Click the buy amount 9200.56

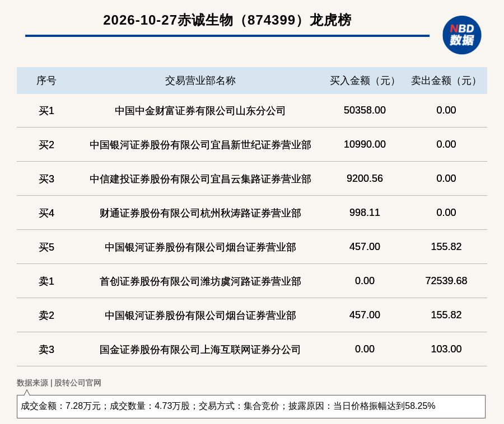click(365, 178)
